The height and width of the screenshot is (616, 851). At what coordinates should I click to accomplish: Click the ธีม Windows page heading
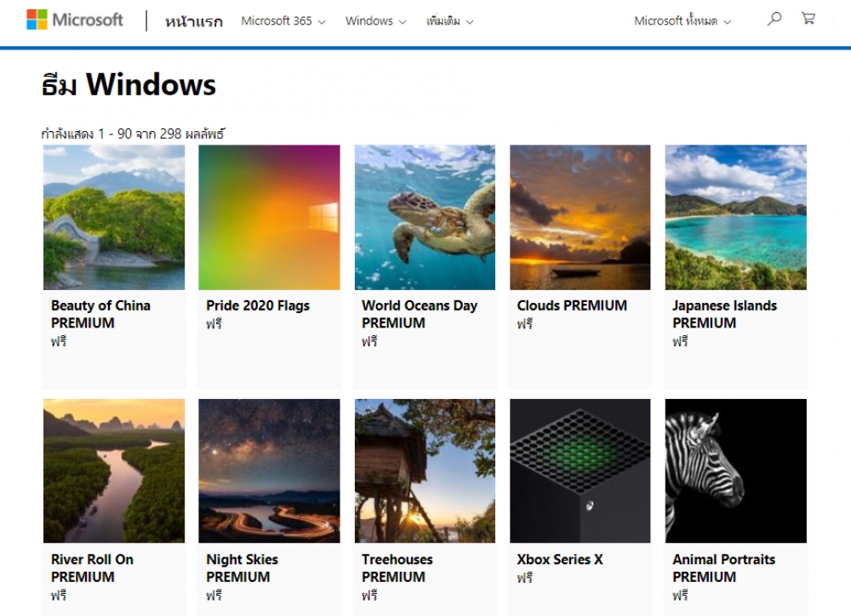coord(129,85)
